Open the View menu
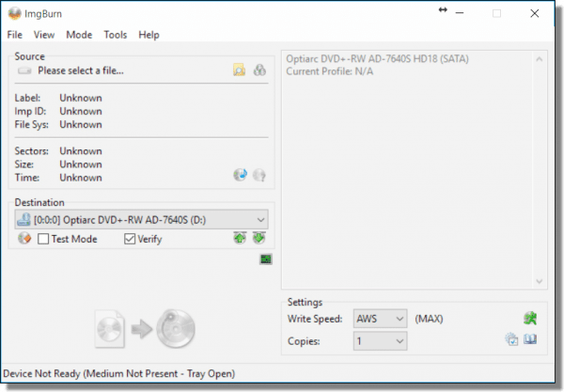Screen dimensions: 564x392 click(x=44, y=35)
